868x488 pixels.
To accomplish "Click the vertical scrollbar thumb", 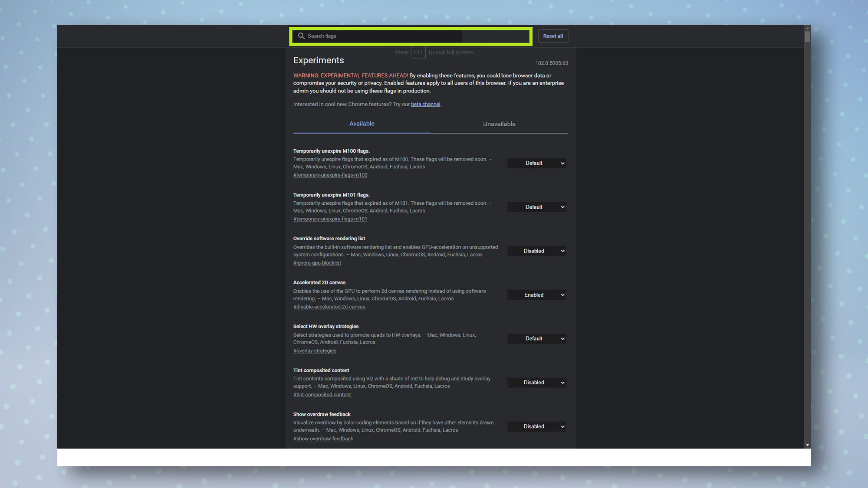I will click(807, 36).
